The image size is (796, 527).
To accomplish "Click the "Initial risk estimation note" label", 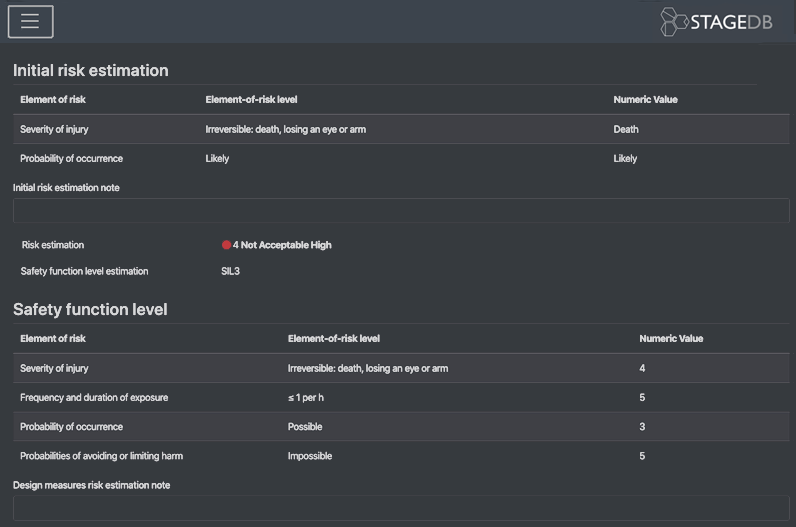I will [x=66, y=188].
